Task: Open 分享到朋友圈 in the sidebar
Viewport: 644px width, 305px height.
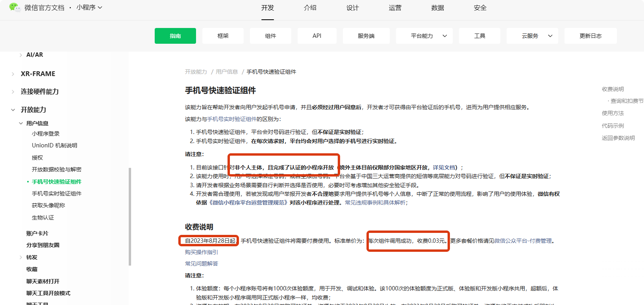Action: [x=43, y=245]
